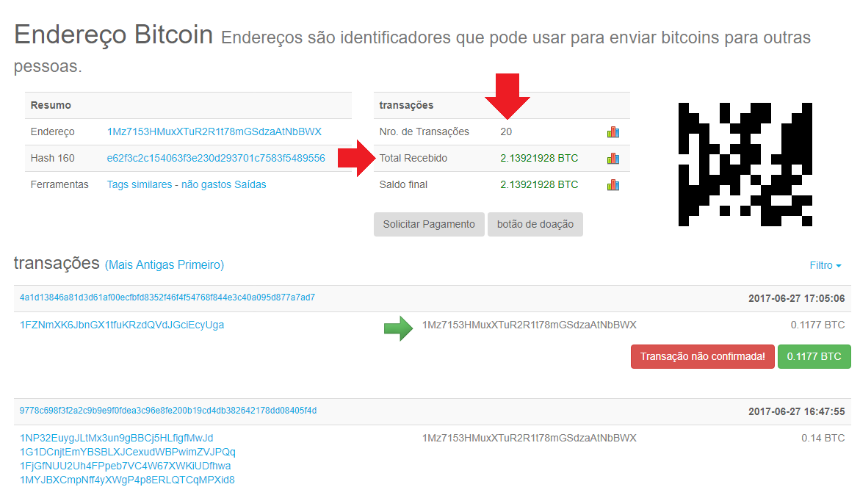Select recipient address in first transaction row
Viewport: 860px width, 487px height.
[x=529, y=325]
